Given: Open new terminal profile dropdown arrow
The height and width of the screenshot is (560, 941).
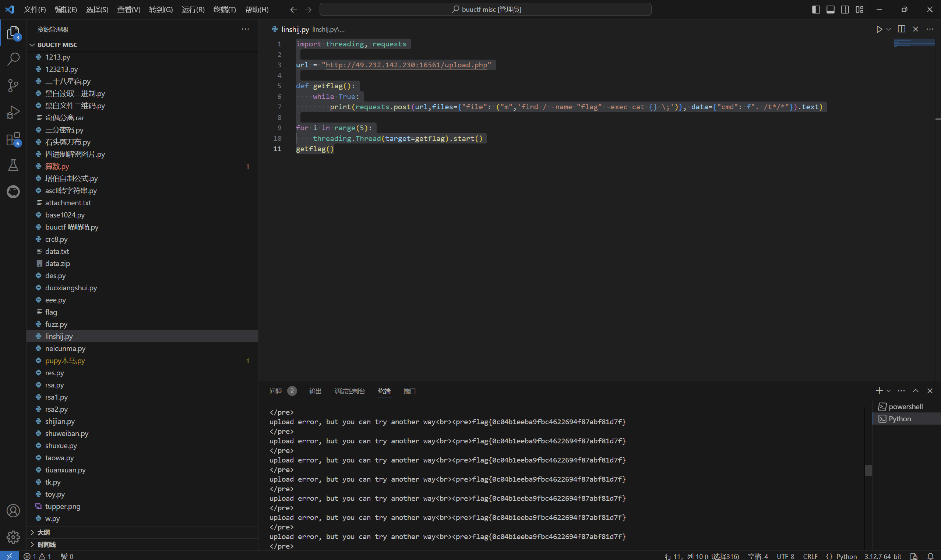Looking at the screenshot, I should pyautogui.click(x=888, y=391).
